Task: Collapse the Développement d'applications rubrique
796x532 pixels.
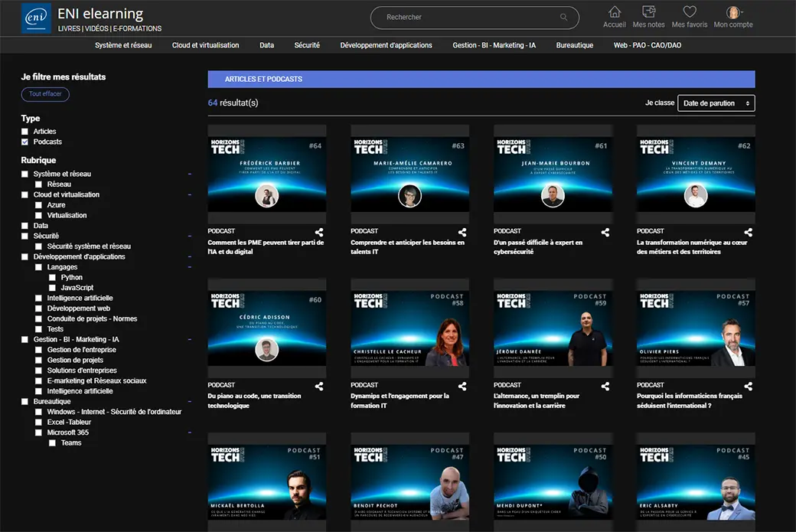Action: (x=190, y=256)
